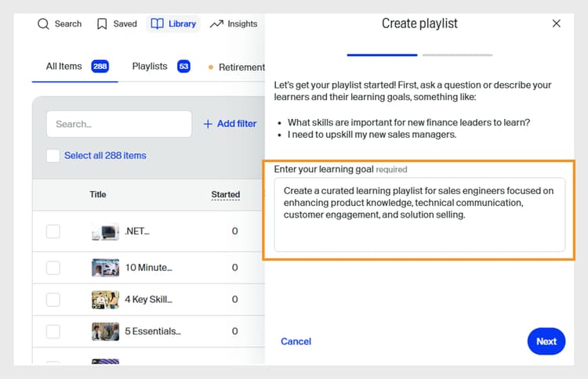This screenshot has width=588, height=379.
Task: Click the Cancel link
Action: pyautogui.click(x=296, y=341)
